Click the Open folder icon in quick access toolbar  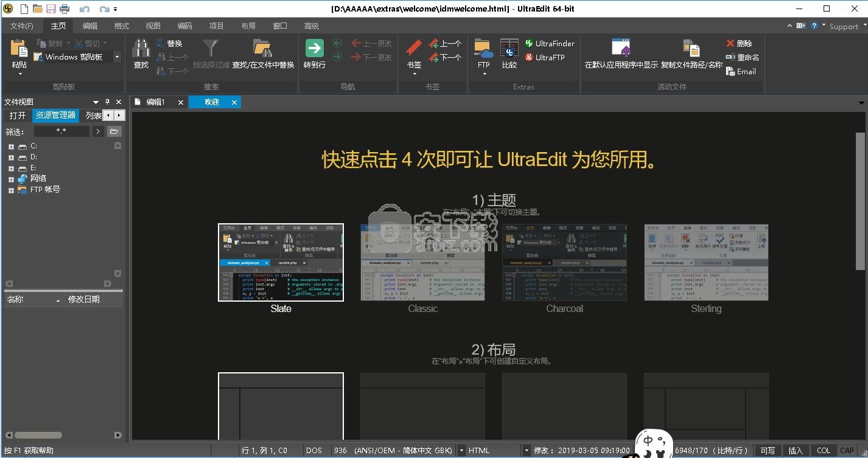tap(38, 9)
